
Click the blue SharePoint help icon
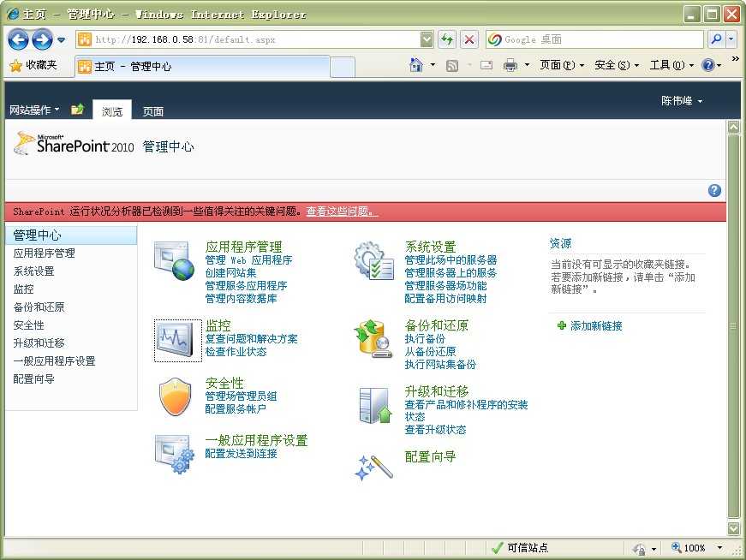pos(714,190)
